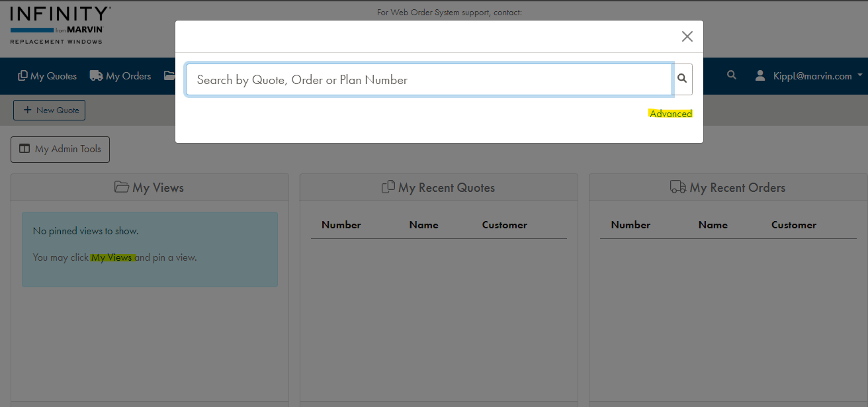Image resolution: width=868 pixels, height=407 pixels.
Task: Select the Customer column header in My Recent Orders
Action: 793,225
